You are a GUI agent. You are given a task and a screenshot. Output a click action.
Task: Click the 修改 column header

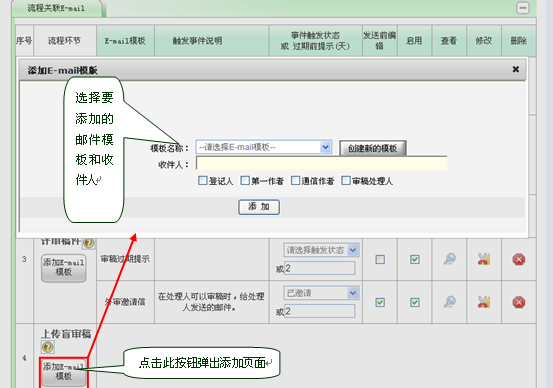[x=484, y=41]
